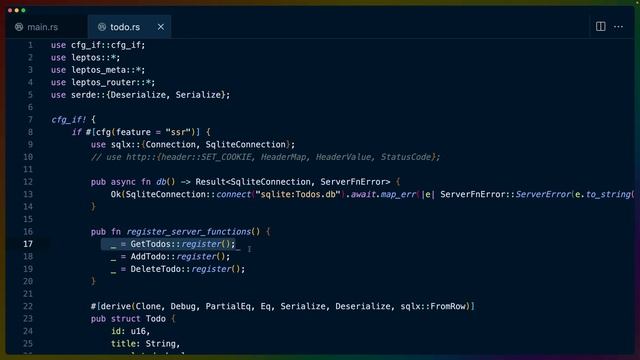Click line number 22 in the gutter
Screen dimensions: 640x360
click(28, 306)
